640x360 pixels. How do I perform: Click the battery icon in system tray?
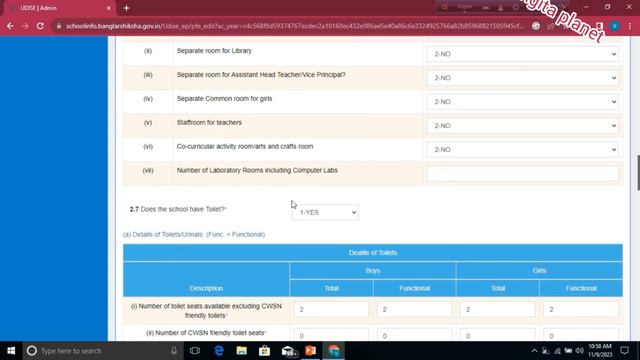tap(568, 351)
